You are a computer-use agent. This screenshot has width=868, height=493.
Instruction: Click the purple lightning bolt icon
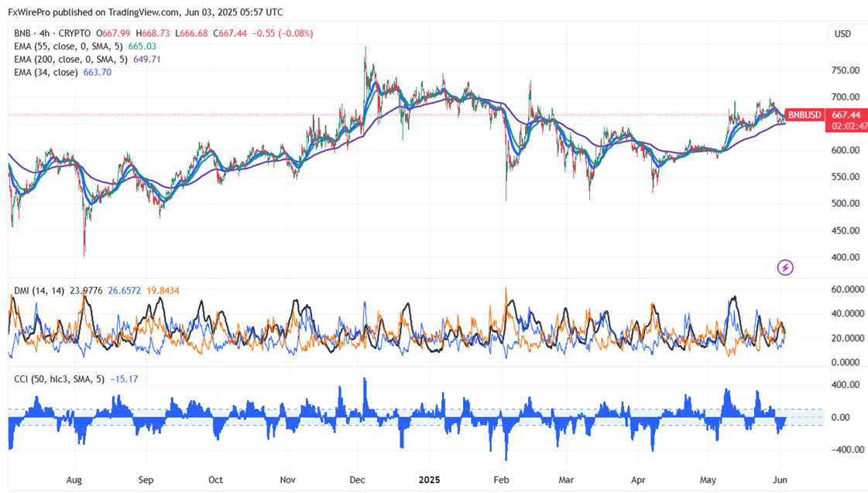[785, 268]
